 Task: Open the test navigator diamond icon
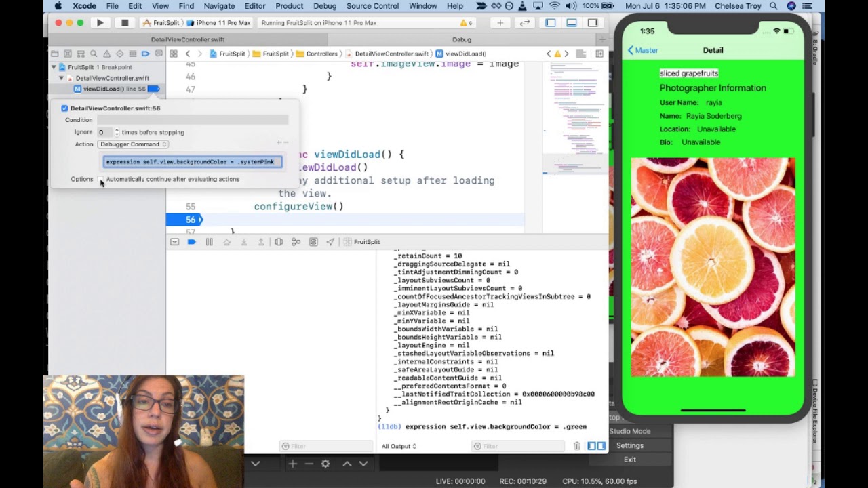(x=119, y=54)
